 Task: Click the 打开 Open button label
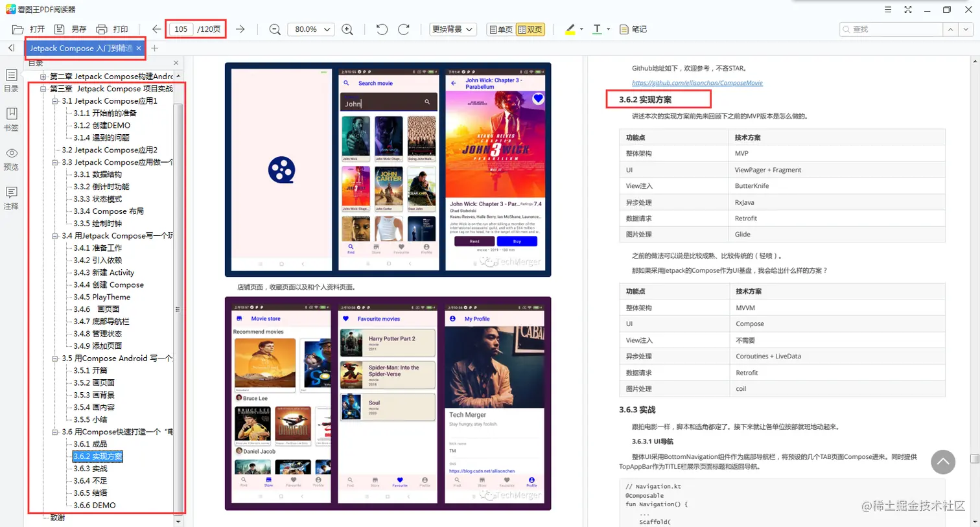point(38,29)
